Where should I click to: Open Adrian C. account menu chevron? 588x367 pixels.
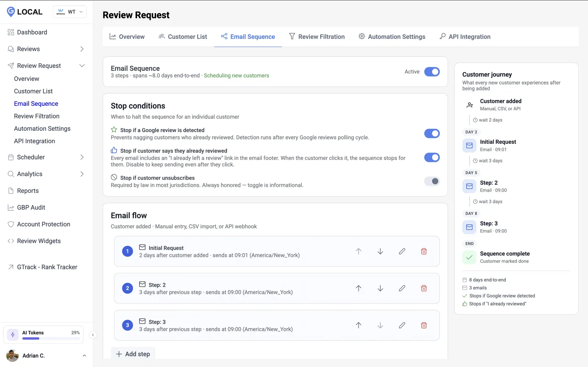click(x=85, y=356)
